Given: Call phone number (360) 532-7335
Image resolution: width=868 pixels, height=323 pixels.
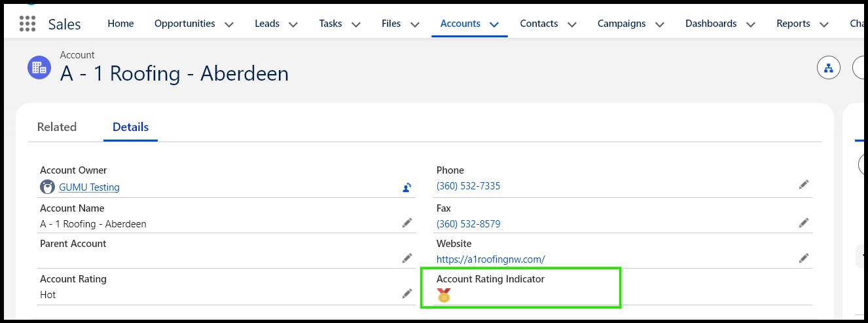Looking at the screenshot, I should tap(468, 186).
